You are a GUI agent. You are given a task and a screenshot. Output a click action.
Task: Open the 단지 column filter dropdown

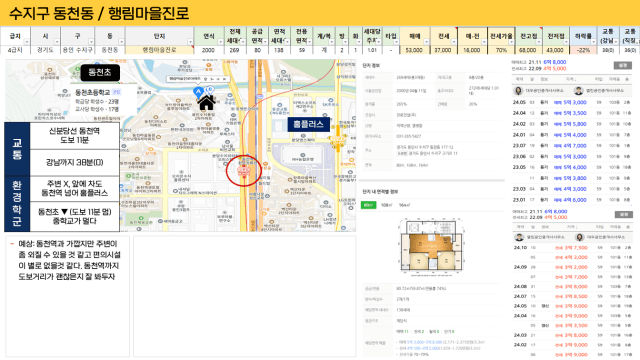click(x=190, y=42)
